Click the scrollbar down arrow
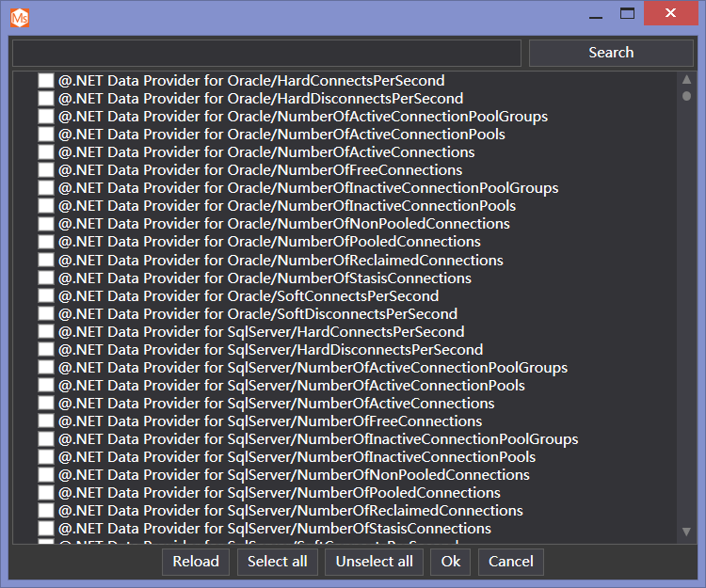Viewport: 706px width, 588px height. coord(686,532)
